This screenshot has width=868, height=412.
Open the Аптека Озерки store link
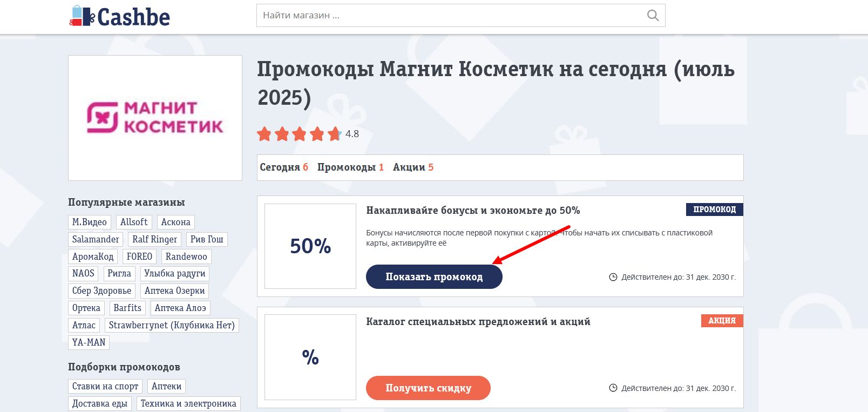pyautogui.click(x=175, y=291)
